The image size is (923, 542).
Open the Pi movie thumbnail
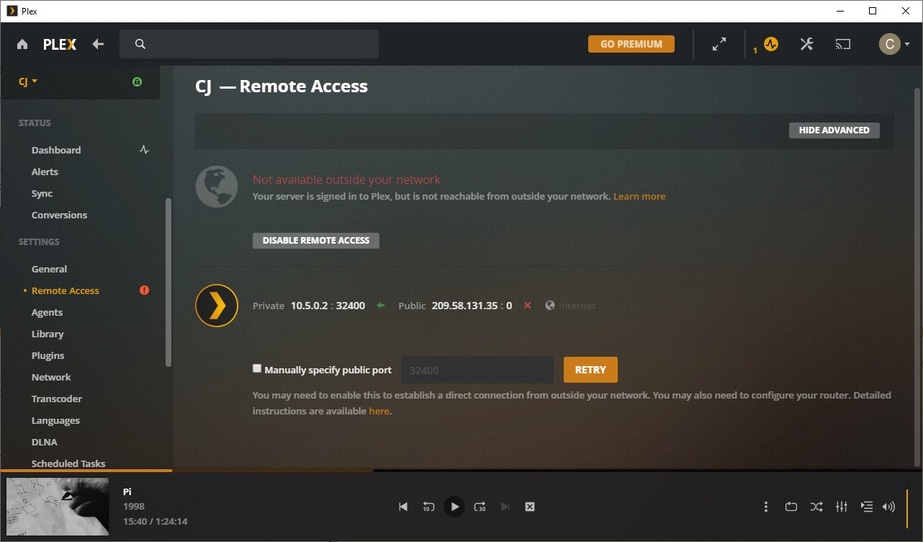point(58,506)
